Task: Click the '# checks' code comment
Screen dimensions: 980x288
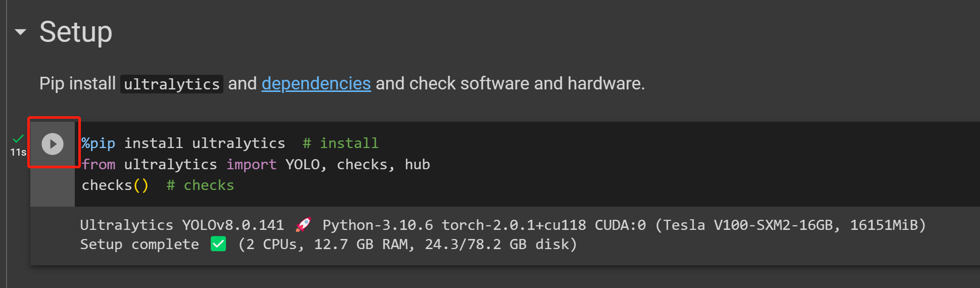Action: click(x=200, y=185)
